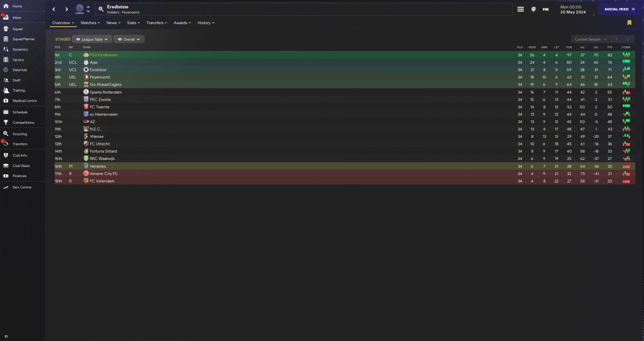This screenshot has width=644, height=341.
Task: Open the FC Volendam team link
Action: 103,181
